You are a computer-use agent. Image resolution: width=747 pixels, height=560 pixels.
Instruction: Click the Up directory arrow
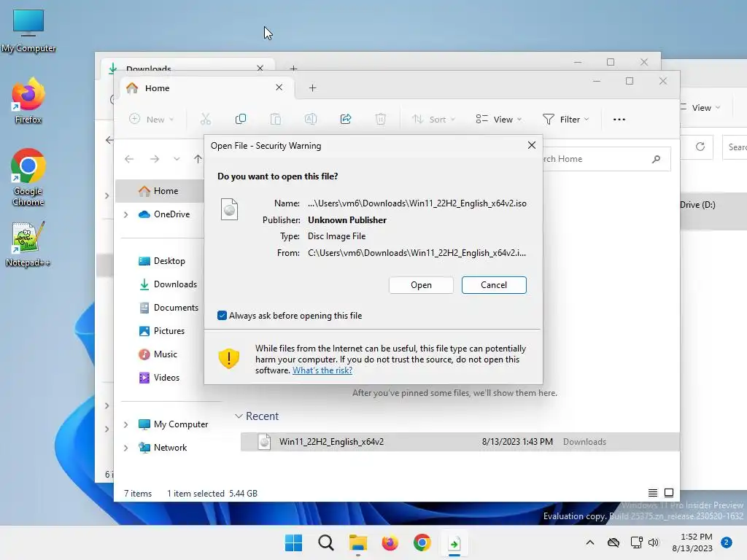click(198, 159)
